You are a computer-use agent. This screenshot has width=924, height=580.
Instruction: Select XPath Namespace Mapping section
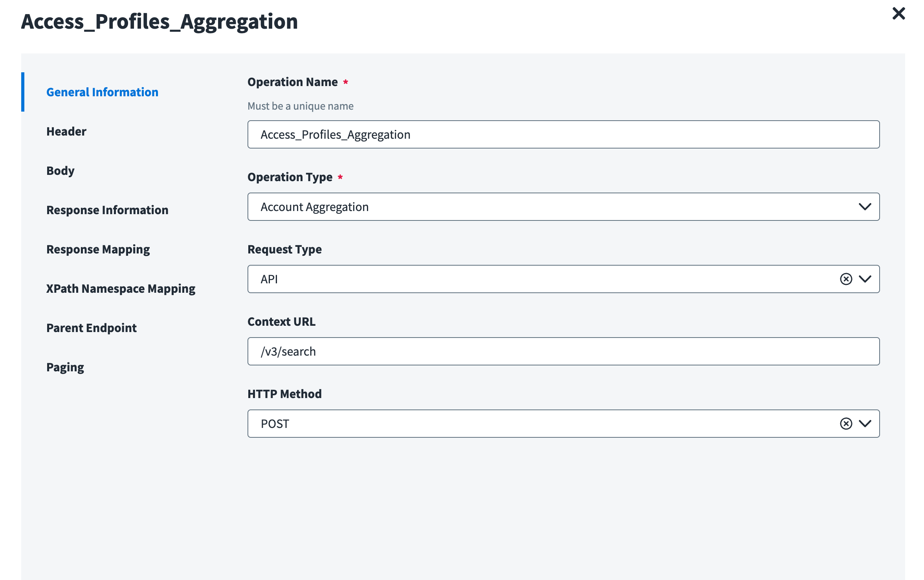121,288
